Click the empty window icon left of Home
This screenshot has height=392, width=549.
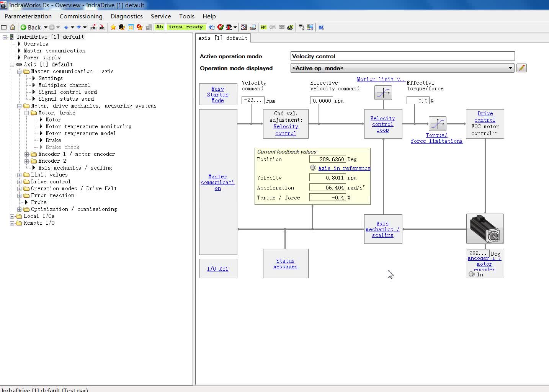click(x=4, y=27)
